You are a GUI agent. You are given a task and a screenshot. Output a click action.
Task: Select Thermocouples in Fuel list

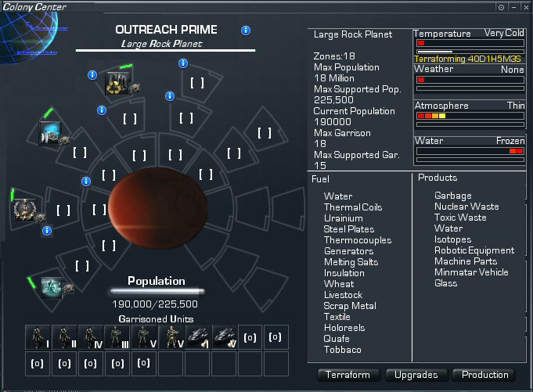point(358,240)
